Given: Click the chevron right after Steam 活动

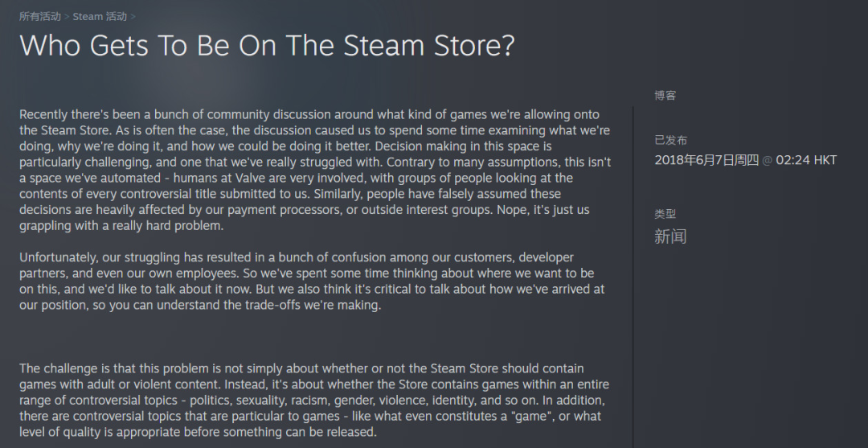Looking at the screenshot, I should pos(133,17).
